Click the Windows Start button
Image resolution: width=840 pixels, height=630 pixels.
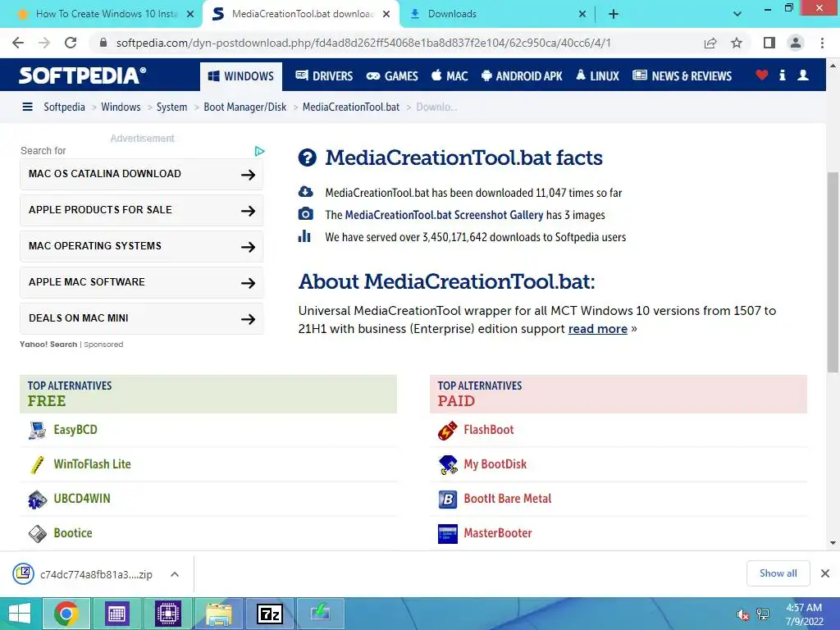(20, 614)
